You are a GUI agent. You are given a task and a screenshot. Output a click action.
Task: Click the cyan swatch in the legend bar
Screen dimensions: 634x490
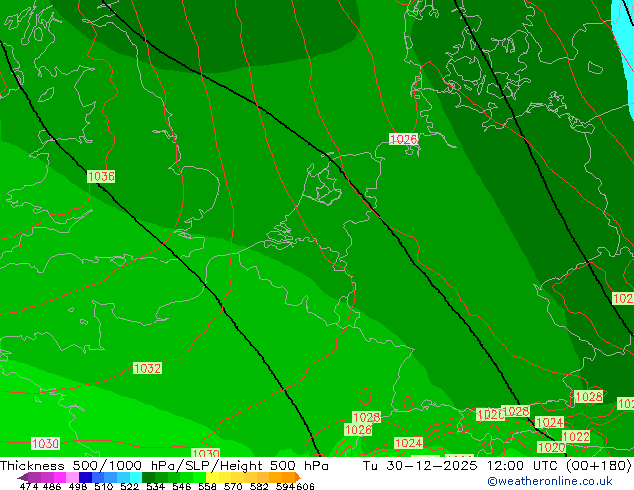coord(136,477)
